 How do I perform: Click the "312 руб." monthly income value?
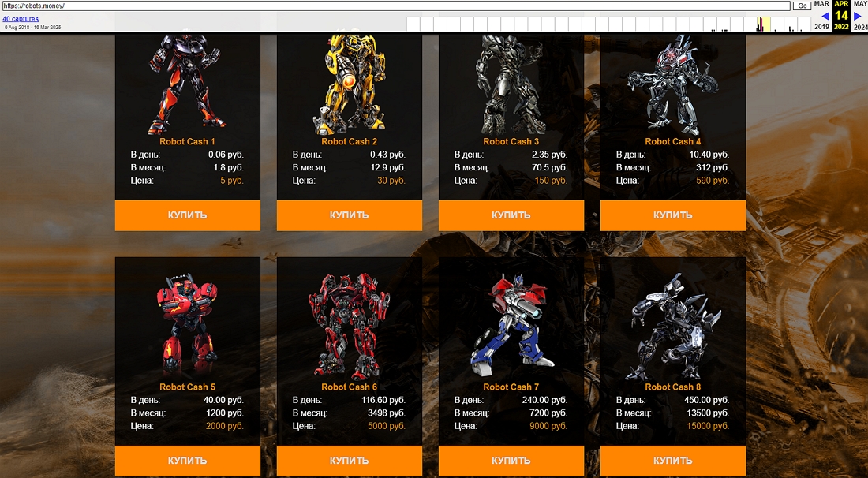[713, 168]
